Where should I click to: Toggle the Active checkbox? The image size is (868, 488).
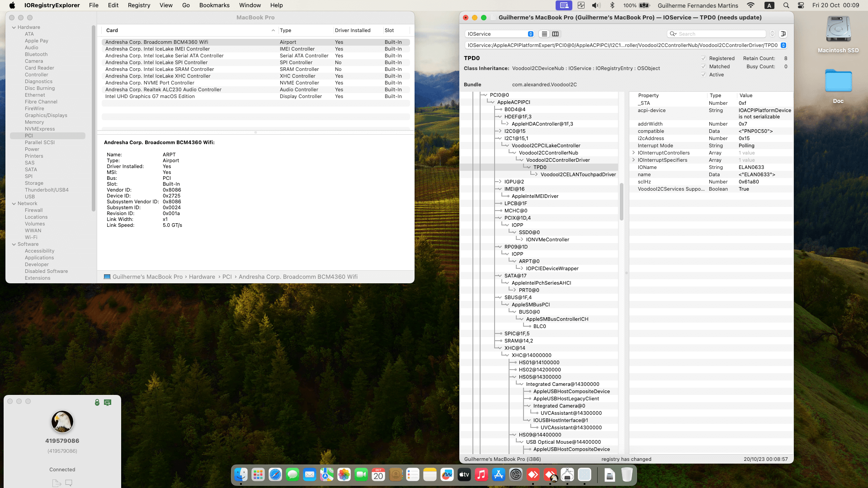(x=703, y=75)
